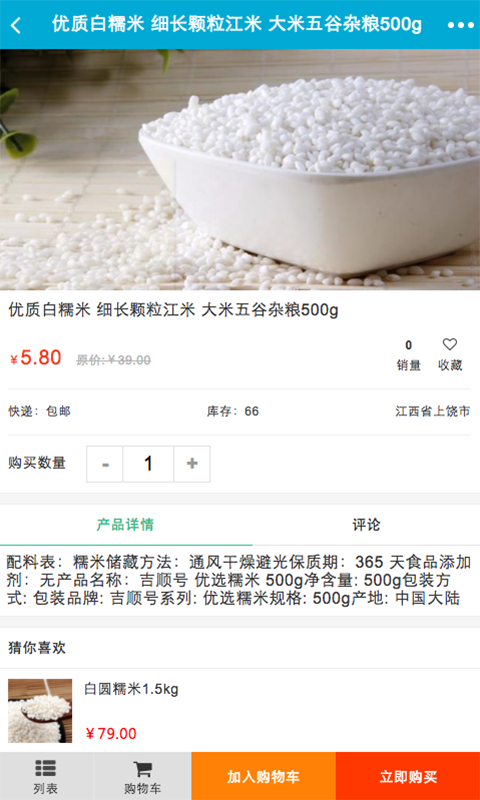Tap the 江西省上饶市 location text
This screenshot has height=800, width=480.
[433, 411]
